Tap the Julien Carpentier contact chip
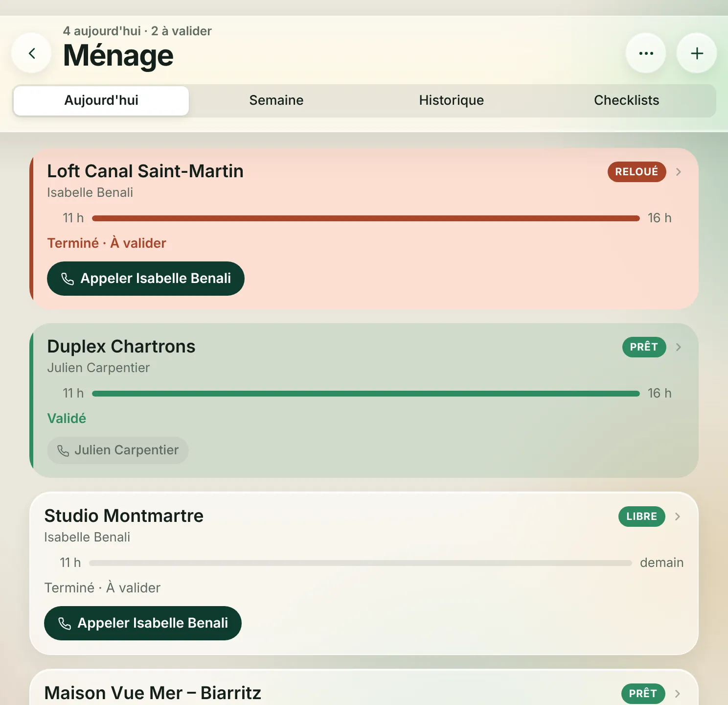 (x=118, y=450)
